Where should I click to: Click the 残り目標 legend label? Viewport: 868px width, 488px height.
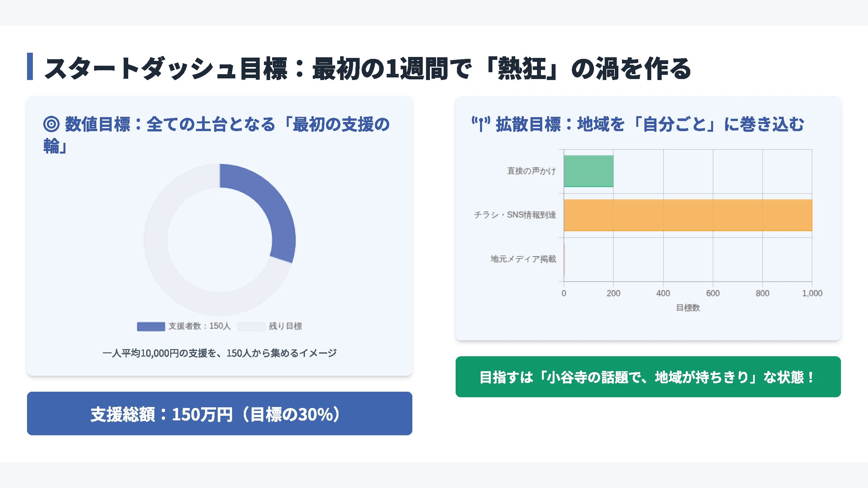285,326
